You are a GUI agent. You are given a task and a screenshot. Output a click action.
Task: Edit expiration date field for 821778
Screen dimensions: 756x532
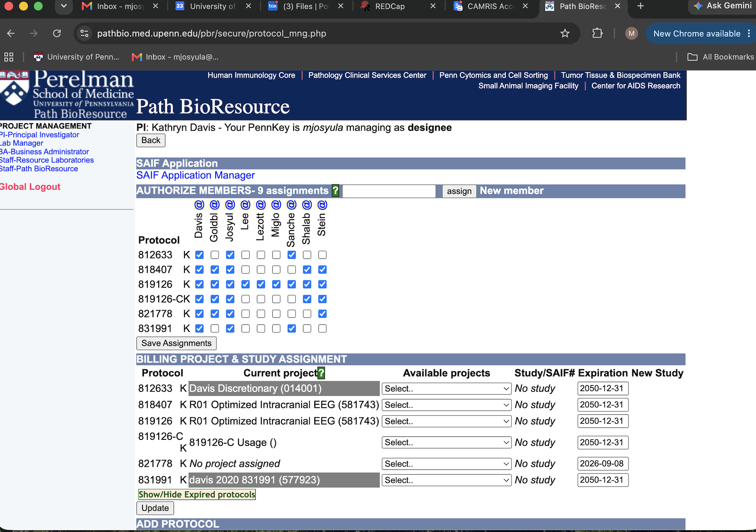[603, 464]
